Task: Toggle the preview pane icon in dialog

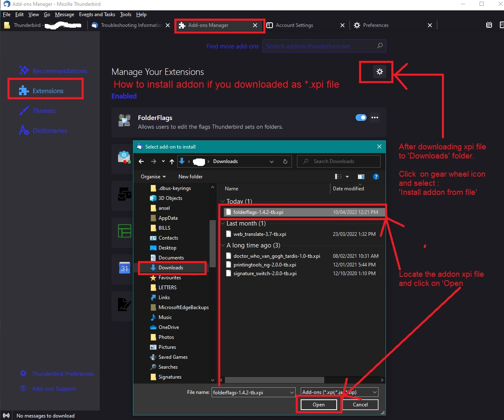Action: (361, 177)
